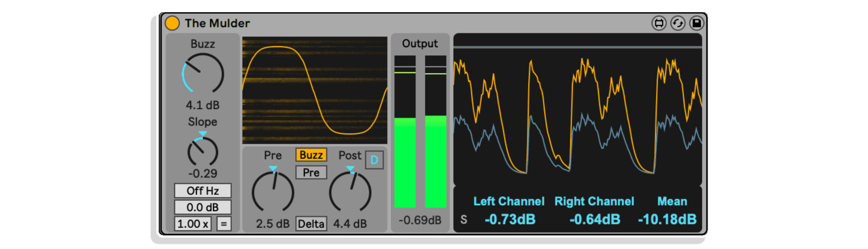The width and height of the screenshot is (868, 249).
Task: Click the 0.0 dB value box
Action: point(203,207)
